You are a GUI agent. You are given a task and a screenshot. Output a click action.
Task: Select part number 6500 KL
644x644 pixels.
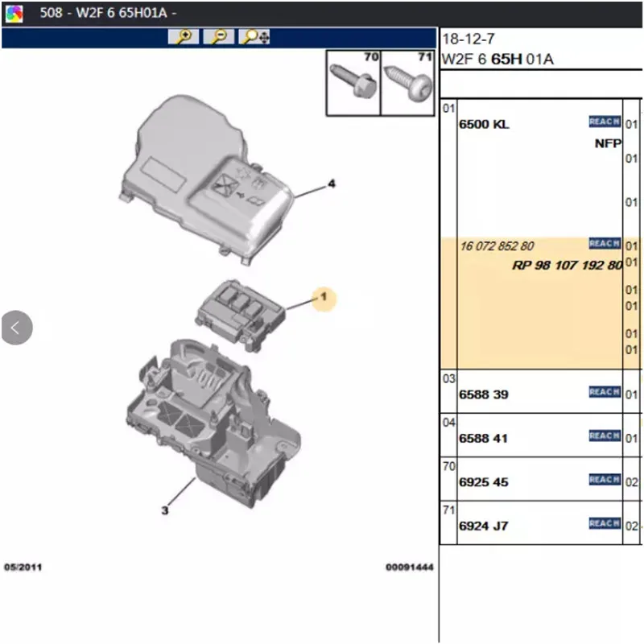click(x=484, y=125)
